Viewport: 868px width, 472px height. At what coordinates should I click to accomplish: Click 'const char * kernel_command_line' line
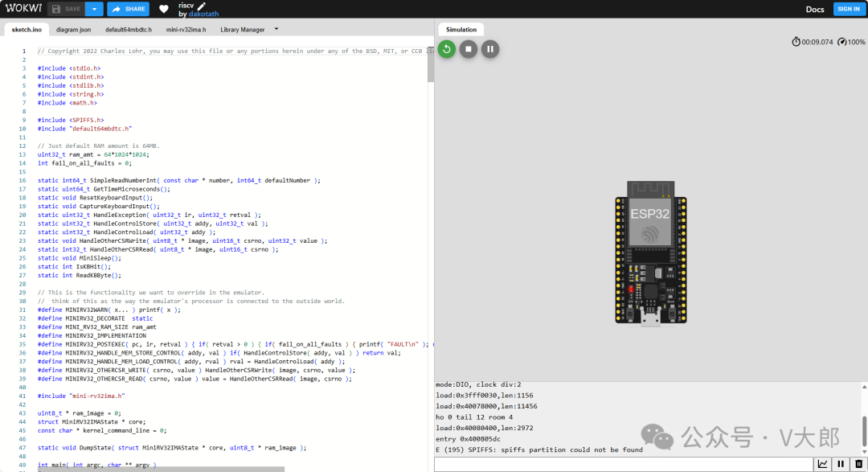tap(102, 430)
